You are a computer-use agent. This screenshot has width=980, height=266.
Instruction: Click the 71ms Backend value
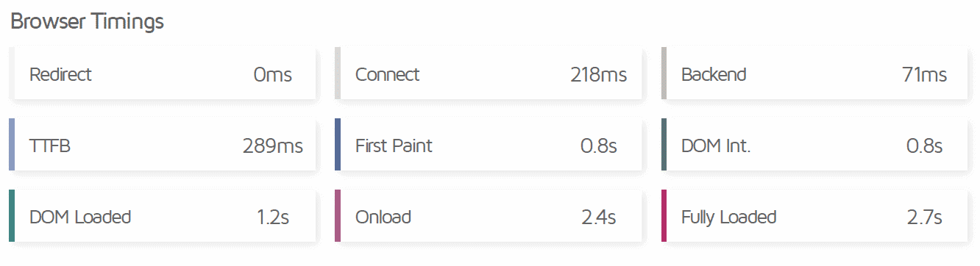click(924, 75)
